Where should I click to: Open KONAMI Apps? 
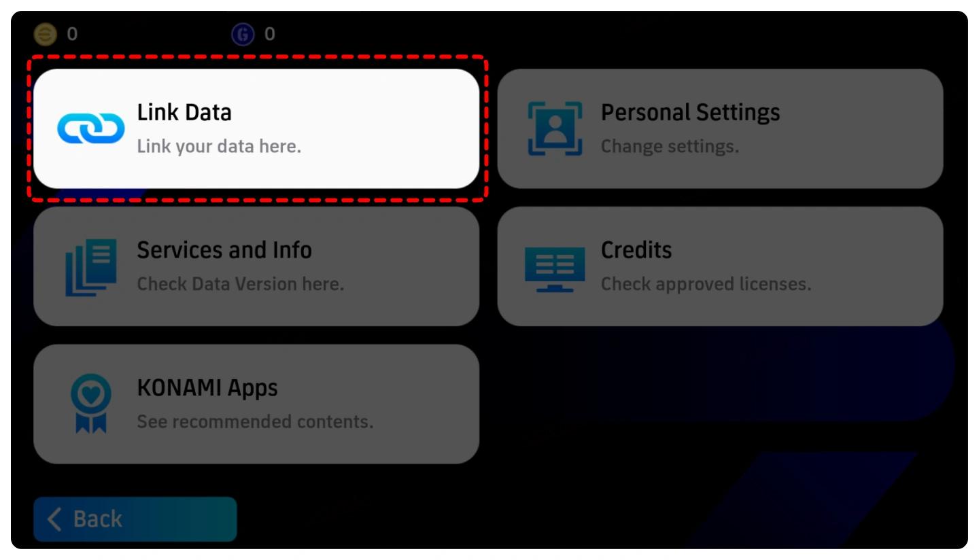click(x=256, y=404)
